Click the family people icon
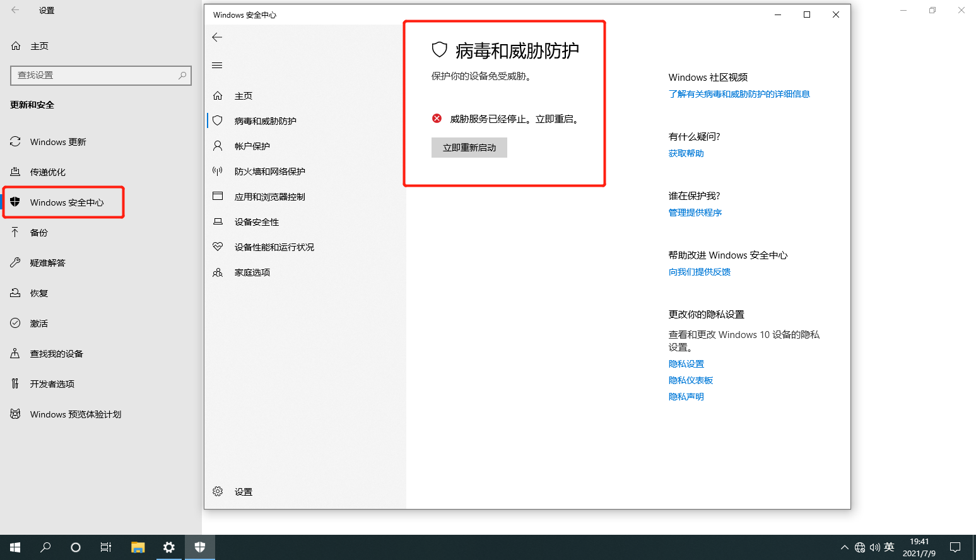The image size is (976, 560). [x=218, y=272]
